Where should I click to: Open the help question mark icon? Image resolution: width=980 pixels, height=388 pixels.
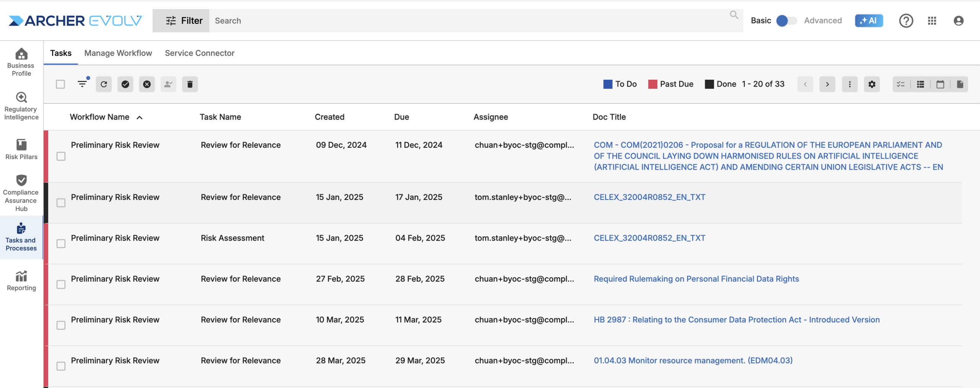tap(906, 21)
